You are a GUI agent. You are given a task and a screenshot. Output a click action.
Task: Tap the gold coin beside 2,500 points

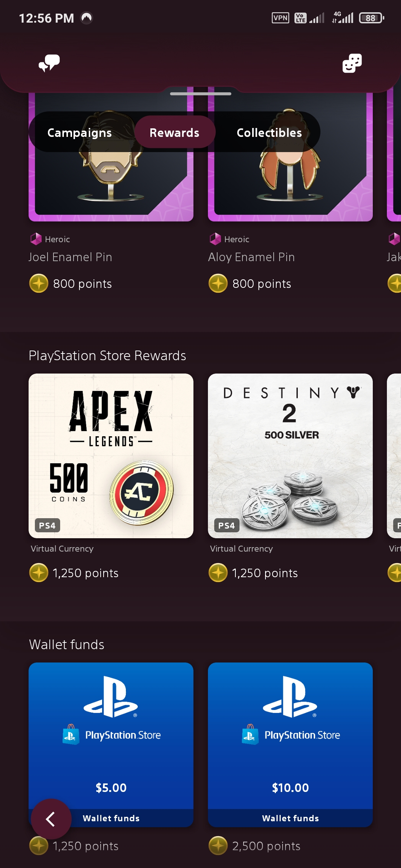(x=218, y=846)
